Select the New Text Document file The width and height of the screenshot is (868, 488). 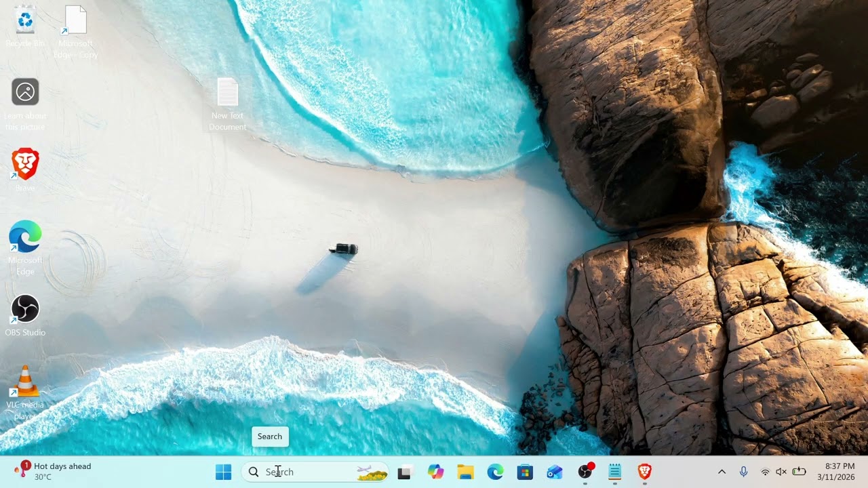pyautogui.click(x=228, y=104)
